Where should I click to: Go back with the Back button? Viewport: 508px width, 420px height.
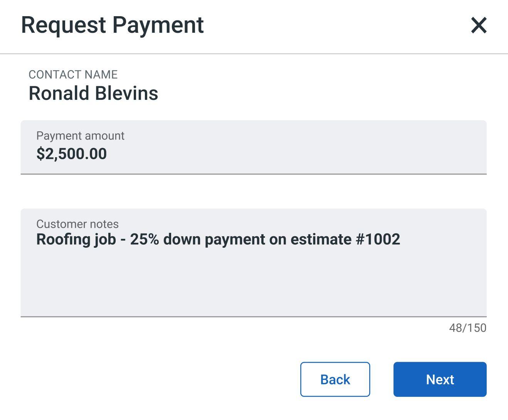tap(335, 379)
